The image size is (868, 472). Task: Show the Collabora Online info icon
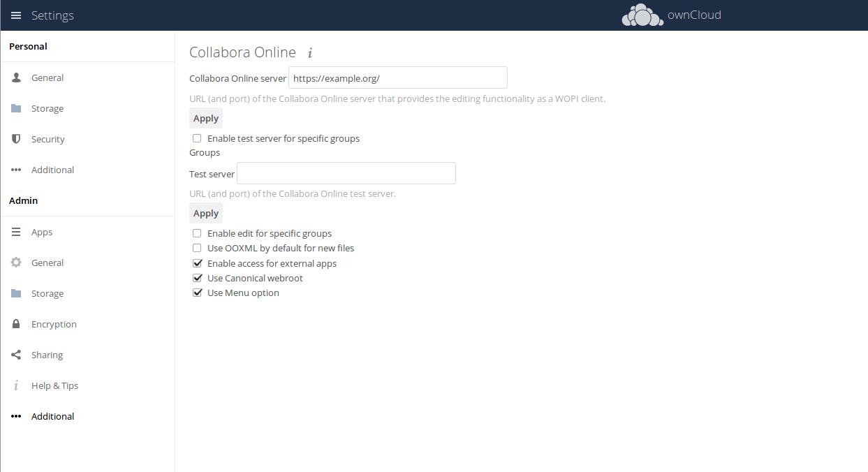(x=310, y=52)
